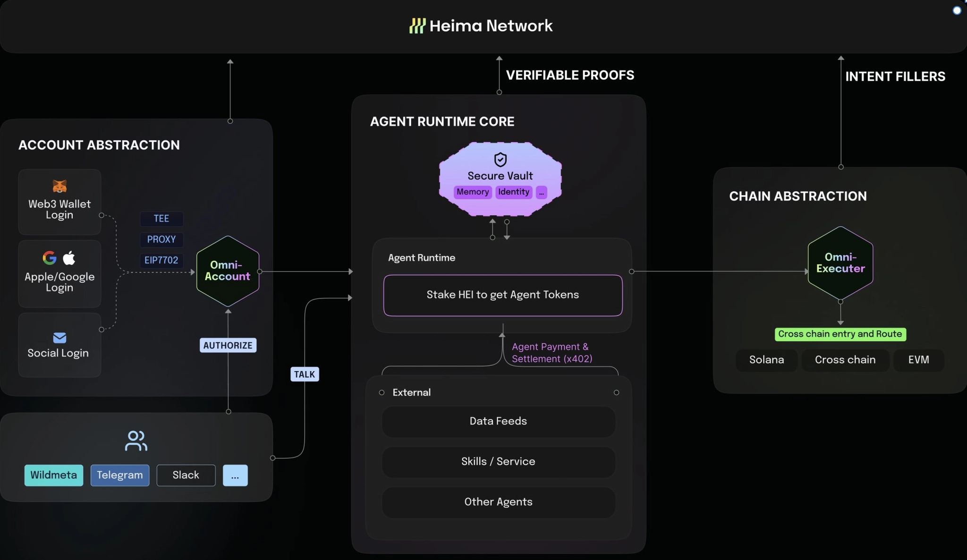Select the Telegram tag
The image size is (967, 560).
click(120, 475)
